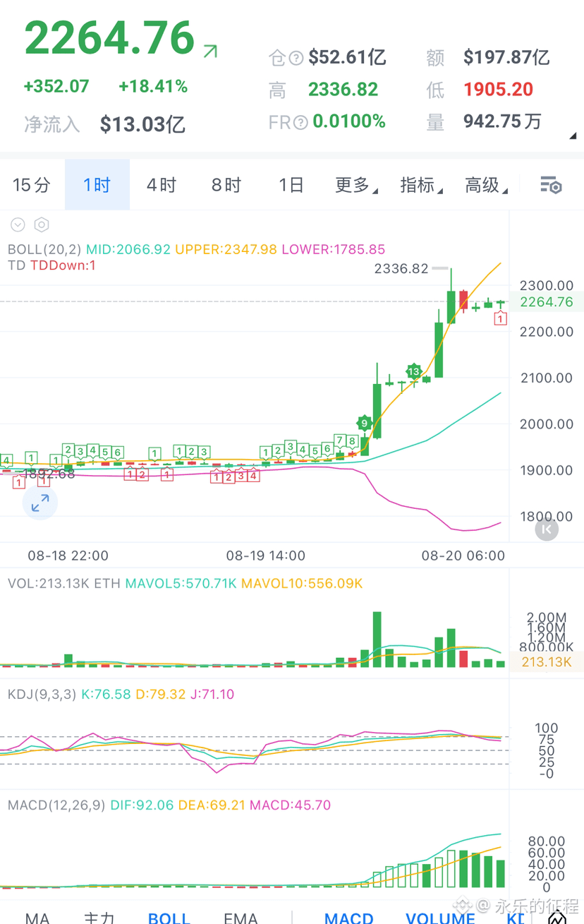
Task: Tap the UPPER:2347.98 BOLL value
Action: click(x=226, y=249)
